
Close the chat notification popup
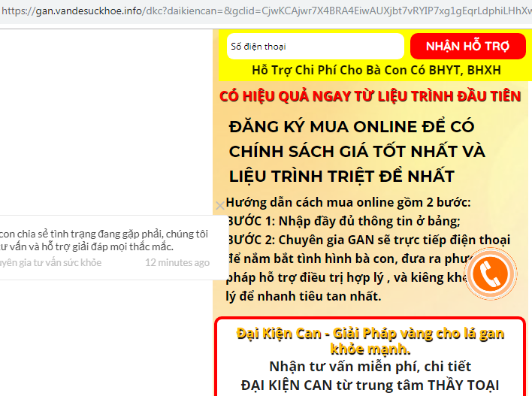[x=219, y=205]
